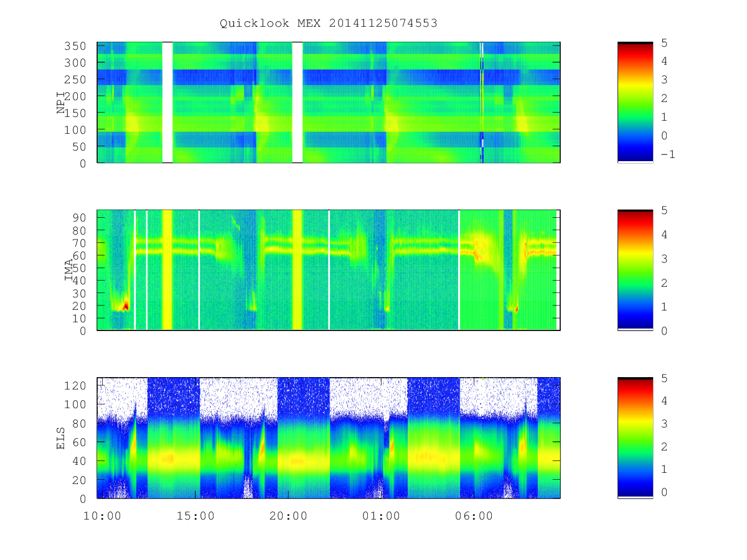747x560 pixels.
Task: Click the second white data gap in NPI panel
Action: click(x=297, y=103)
